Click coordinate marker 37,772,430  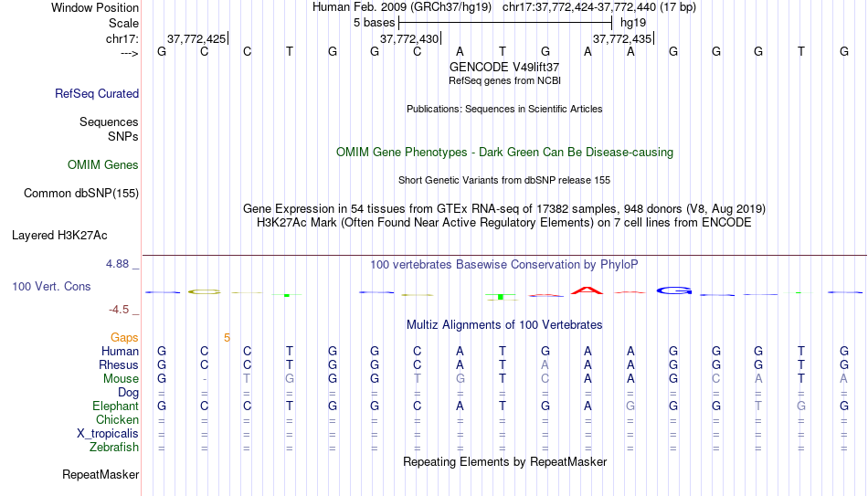[x=409, y=38]
